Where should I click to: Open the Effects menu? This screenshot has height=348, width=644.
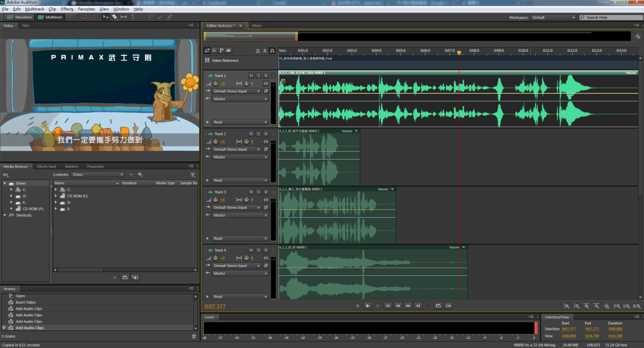[67, 9]
